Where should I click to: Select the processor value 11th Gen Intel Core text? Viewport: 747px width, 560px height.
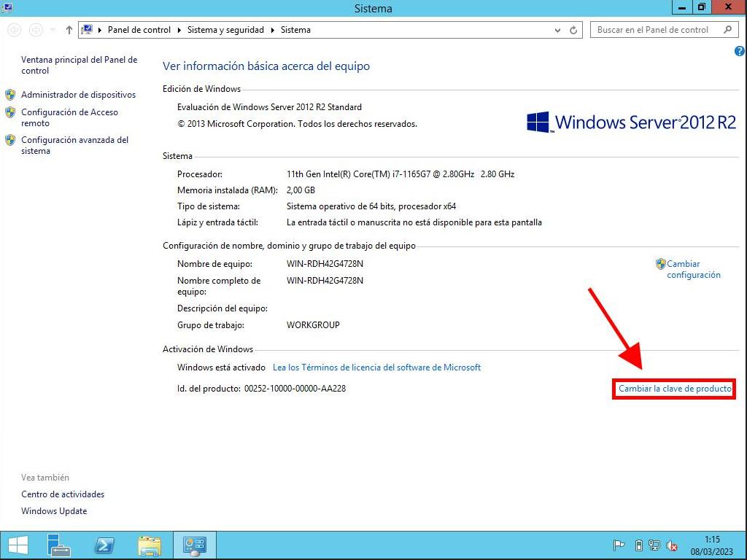tap(400, 174)
